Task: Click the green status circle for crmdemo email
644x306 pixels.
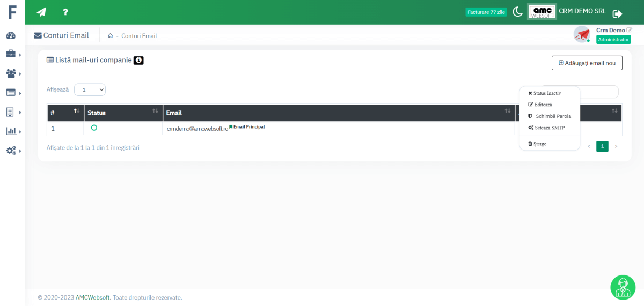Action: click(94, 128)
